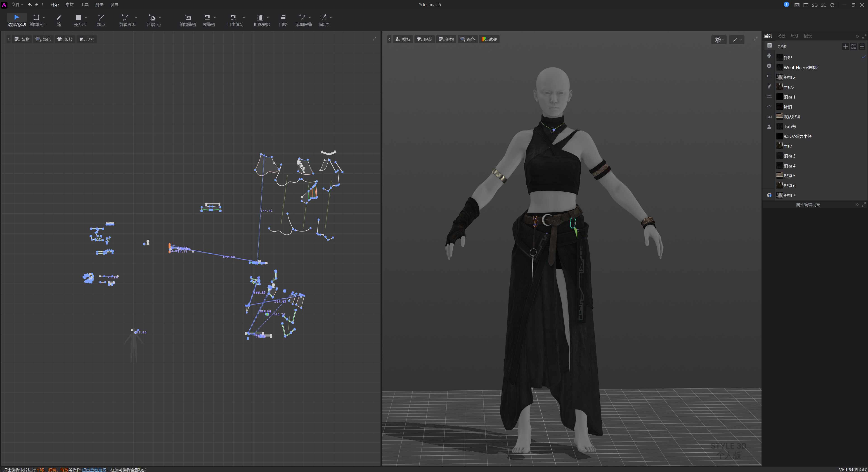Activate the 归拔 steam iron tool
The image size is (868, 472).
(283, 20)
